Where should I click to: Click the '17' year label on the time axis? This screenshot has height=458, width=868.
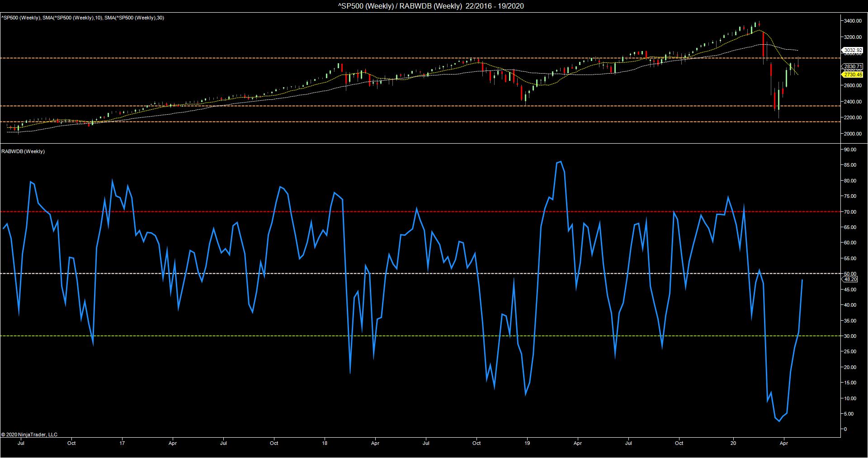pos(123,444)
